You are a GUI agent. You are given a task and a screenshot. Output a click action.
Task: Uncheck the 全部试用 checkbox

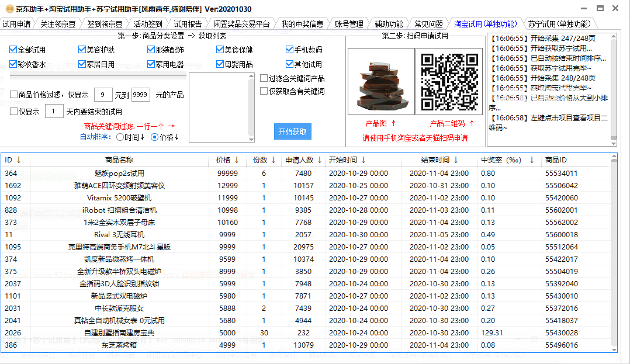[13, 50]
